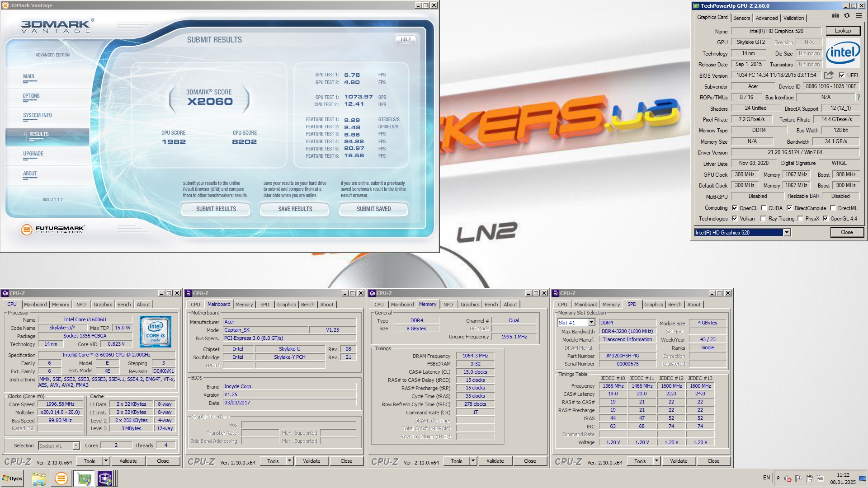Open About tab in CPU-Z SPD window
Viewport: 868px width, 488px height.
coord(694,305)
